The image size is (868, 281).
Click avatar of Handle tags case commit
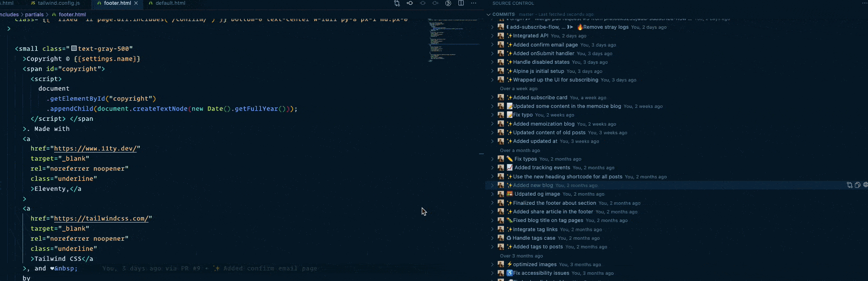click(x=501, y=238)
